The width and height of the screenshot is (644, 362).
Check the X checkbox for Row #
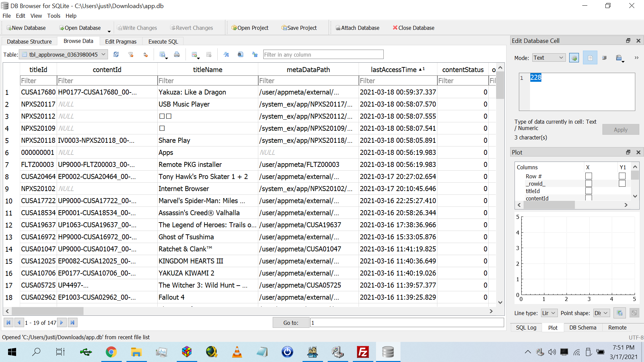click(589, 176)
